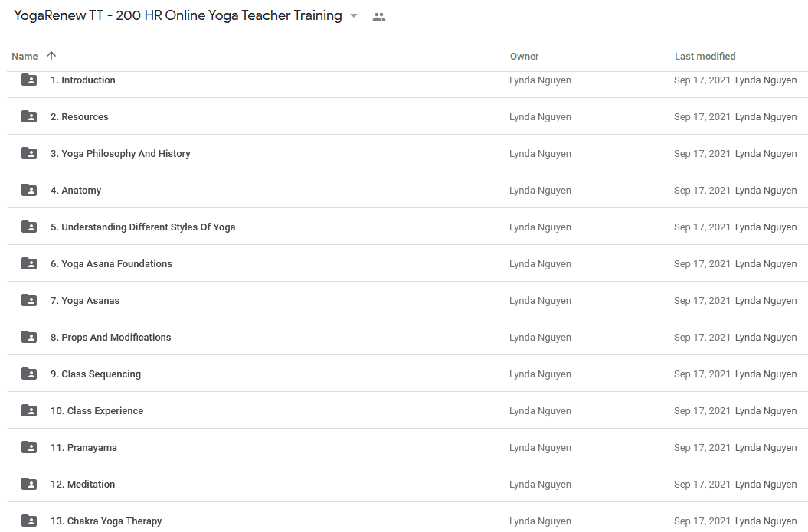Select the 4. Anatomy folder name
The height and width of the screenshot is (532, 808).
point(76,190)
